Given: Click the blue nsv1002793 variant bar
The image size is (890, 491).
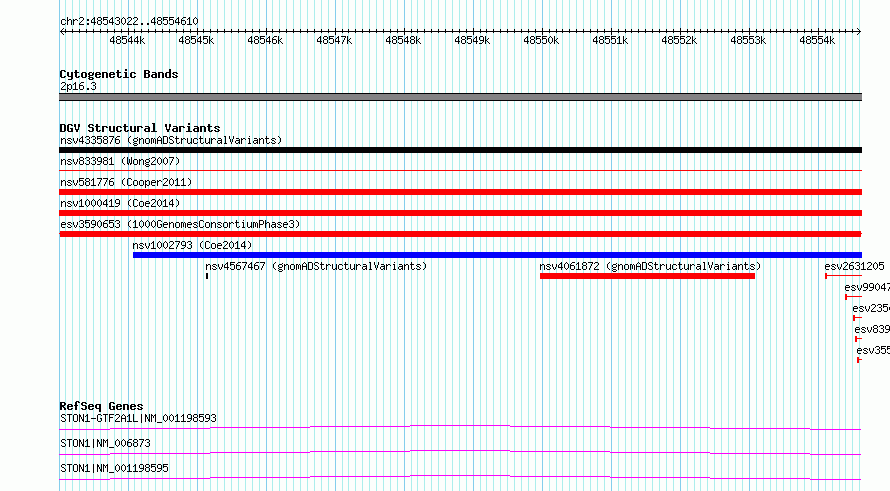Looking at the screenshot, I should [x=497, y=255].
